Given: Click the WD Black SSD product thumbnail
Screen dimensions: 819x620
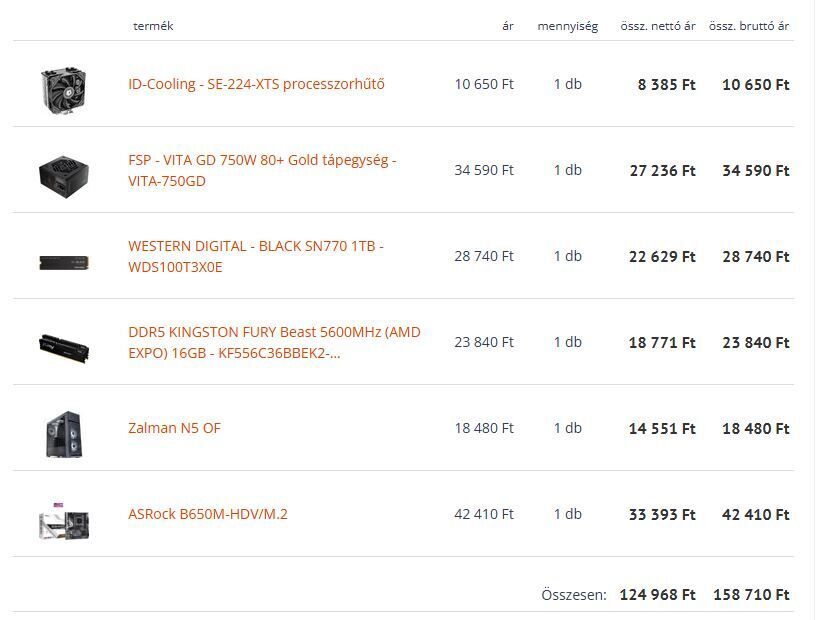Looking at the screenshot, I should (64, 262).
